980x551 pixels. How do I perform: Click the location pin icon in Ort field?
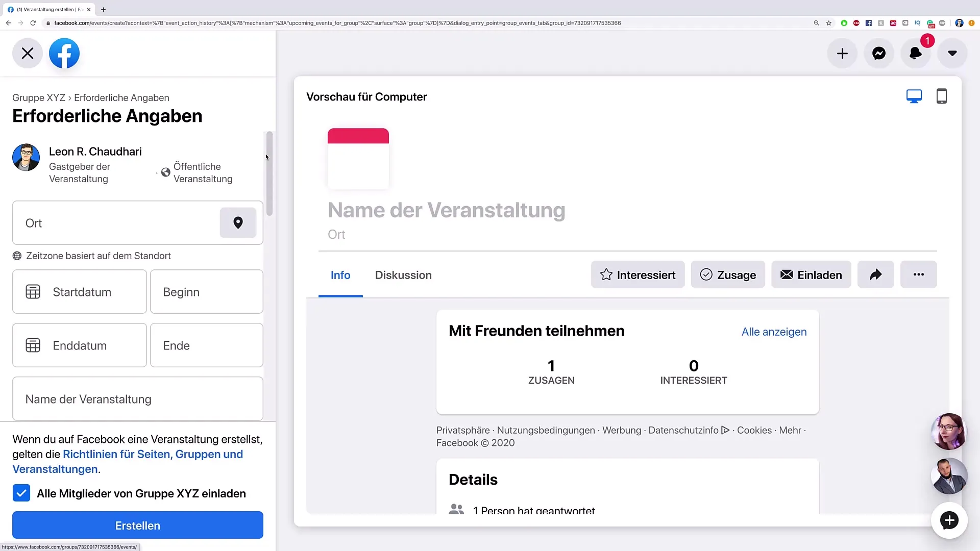point(238,223)
